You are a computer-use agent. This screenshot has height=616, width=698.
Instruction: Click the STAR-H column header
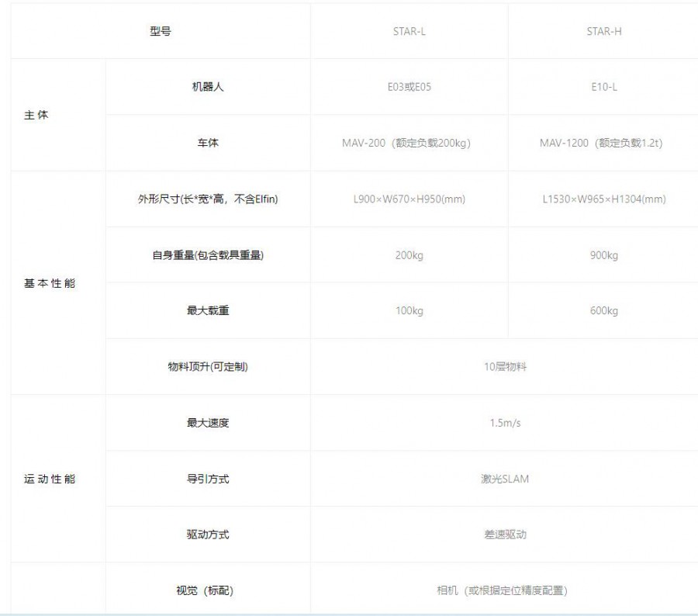(x=603, y=32)
